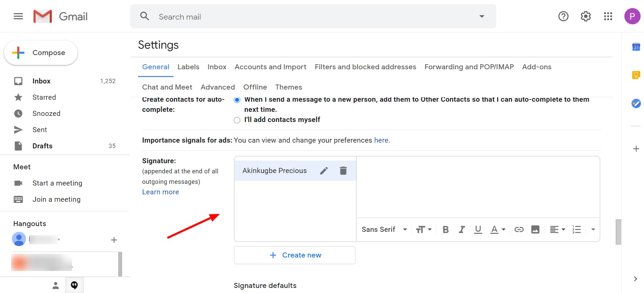Open Filters and blocked addresses tab

point(365,67)
